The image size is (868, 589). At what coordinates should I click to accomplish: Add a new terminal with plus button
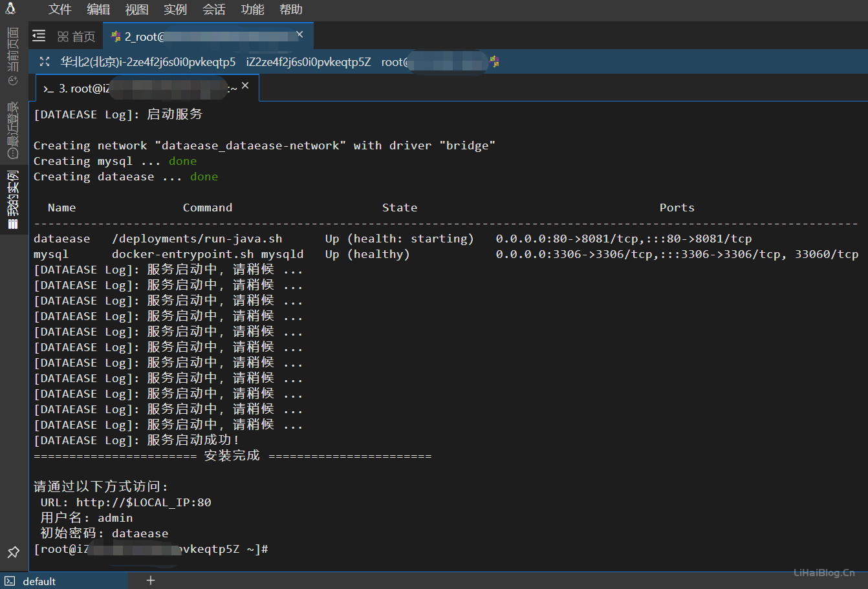tap(151, 581)
